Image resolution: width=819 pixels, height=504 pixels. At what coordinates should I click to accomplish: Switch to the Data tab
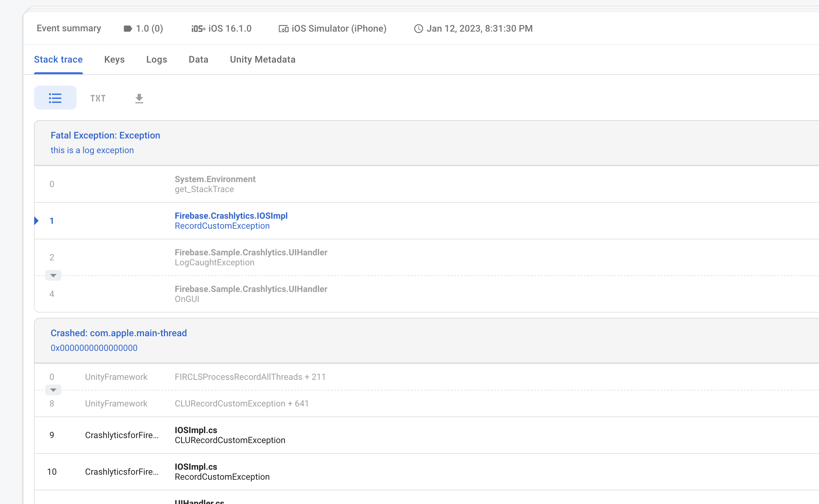pos(199,60)
